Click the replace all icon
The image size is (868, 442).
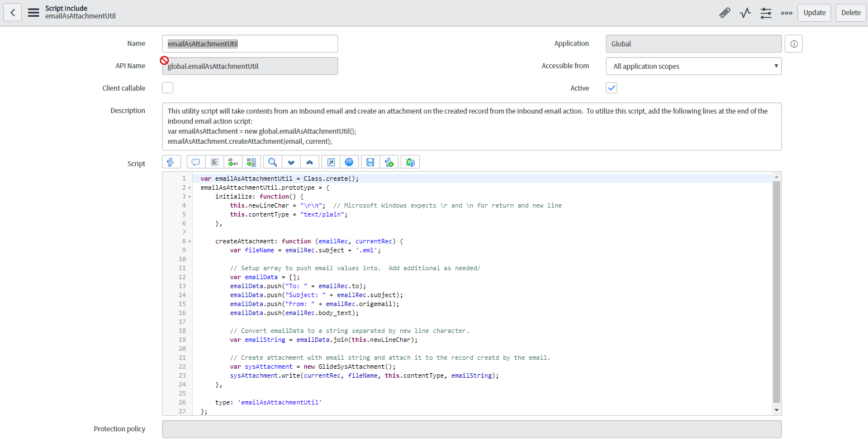[x=252, y=162]
